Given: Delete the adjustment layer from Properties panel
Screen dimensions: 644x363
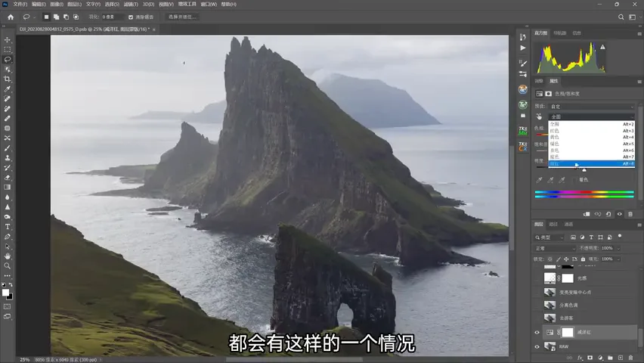Looking at the screenshot, I should click(x=630, y=214).
